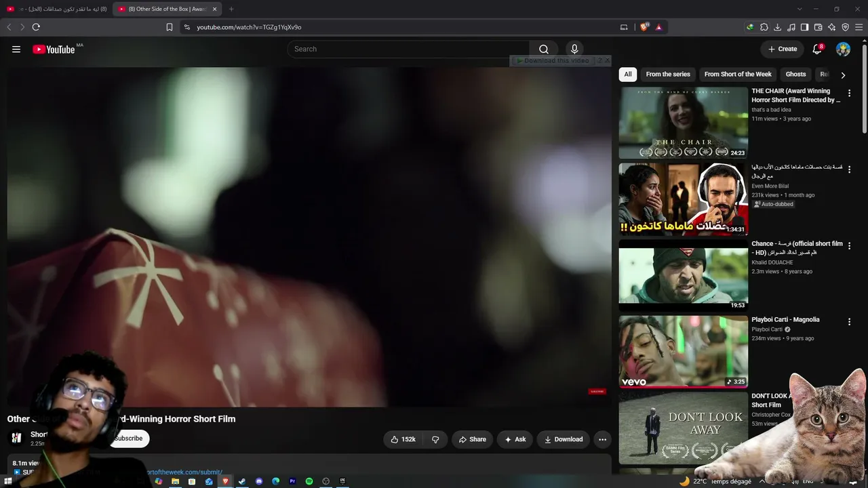Select the From the series chip
The image size is (868, 488).
point(668,75)
